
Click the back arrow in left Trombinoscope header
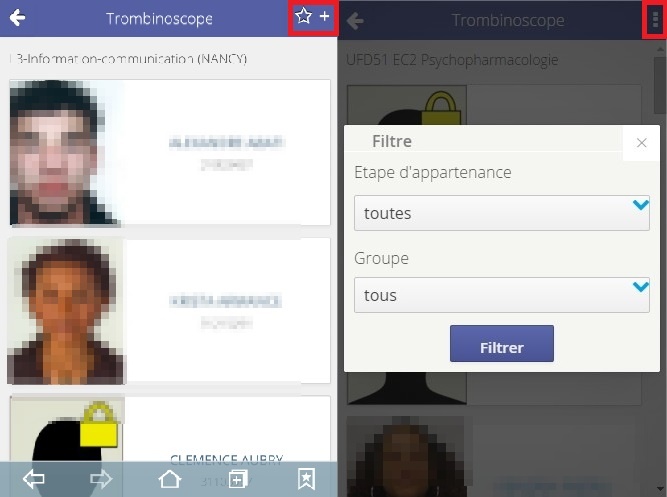17,18
